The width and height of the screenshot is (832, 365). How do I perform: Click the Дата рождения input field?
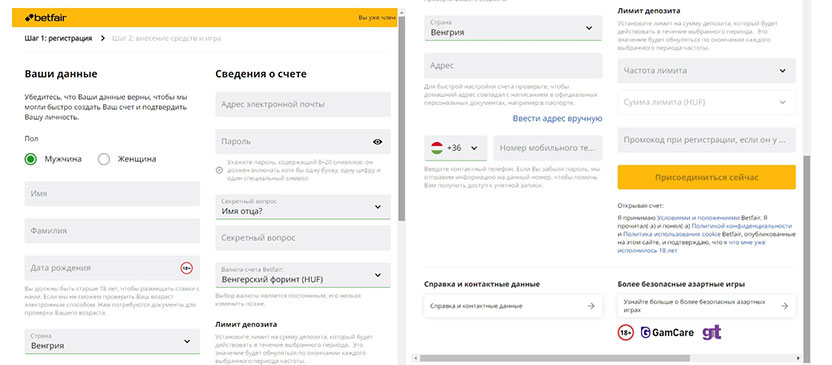tap(112, 268)
